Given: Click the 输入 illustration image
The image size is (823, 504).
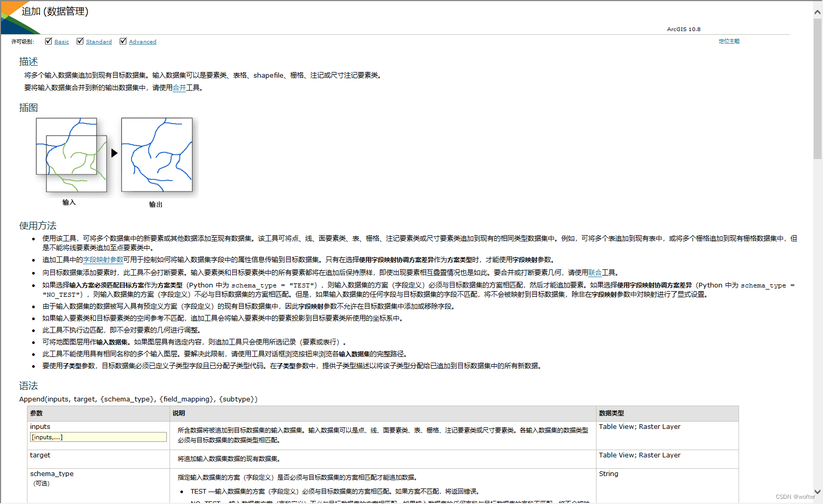Looking at the screenshot, I should [x=72, y=155].
